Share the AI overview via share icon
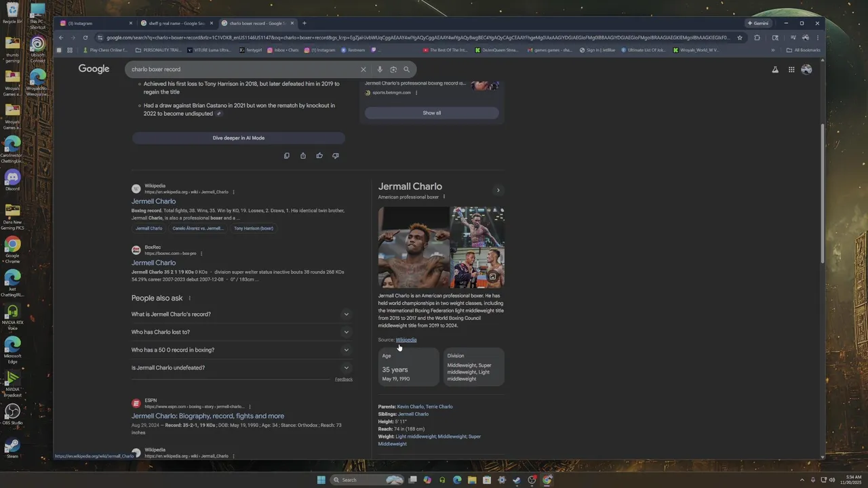Image resolution: width=868 pixels, height=488 pixels. tap(302, 156)
